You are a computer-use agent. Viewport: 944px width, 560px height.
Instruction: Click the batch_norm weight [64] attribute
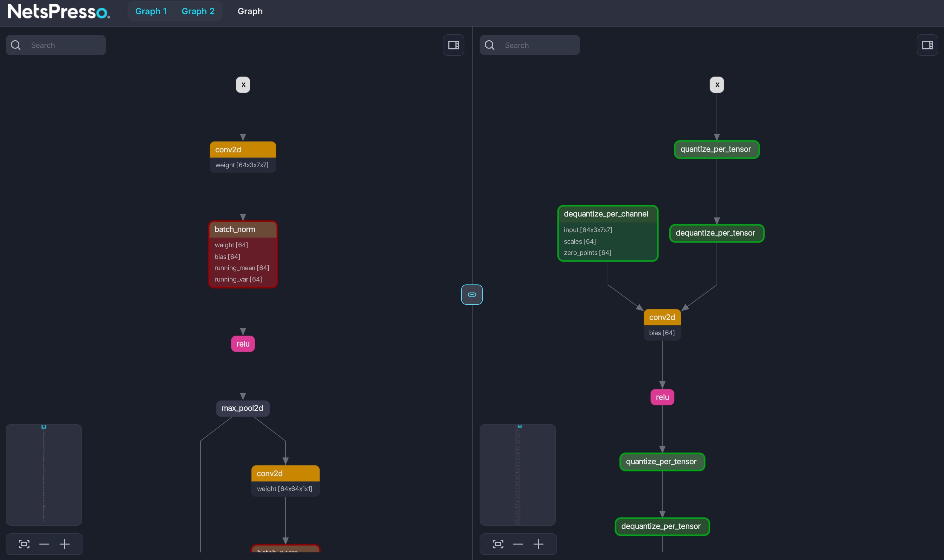tap(231, 245)
